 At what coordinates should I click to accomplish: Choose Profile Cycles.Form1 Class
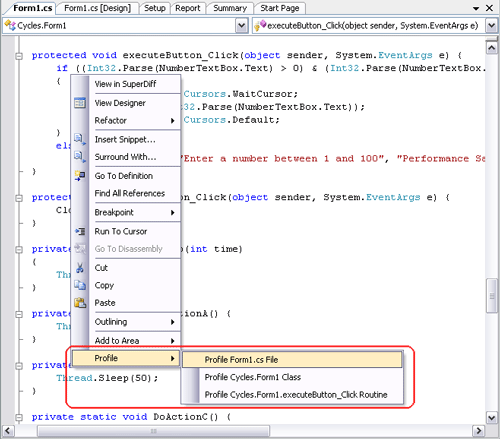pyautogui.click(x=292, y=377)
